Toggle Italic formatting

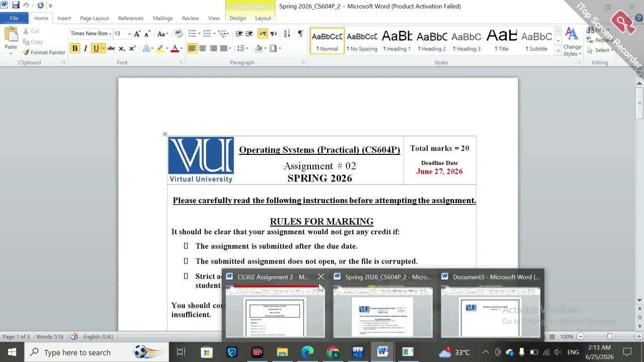click(x=85, y=48)
